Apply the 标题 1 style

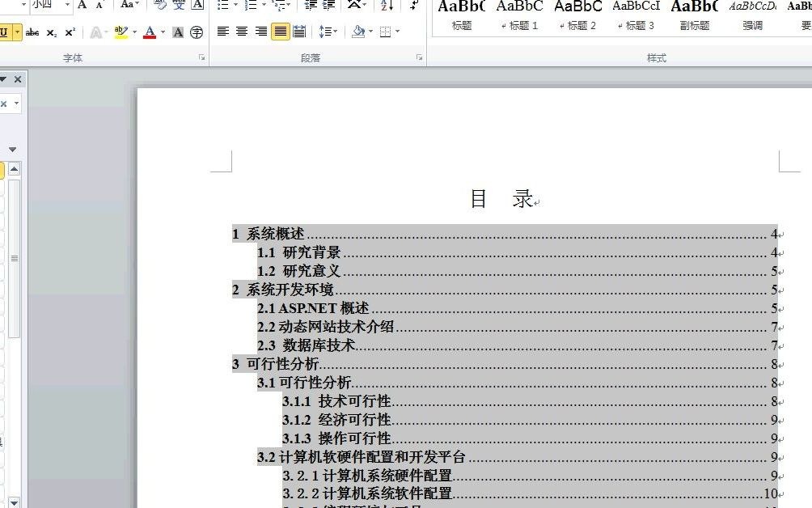click(x=521, y=18)
